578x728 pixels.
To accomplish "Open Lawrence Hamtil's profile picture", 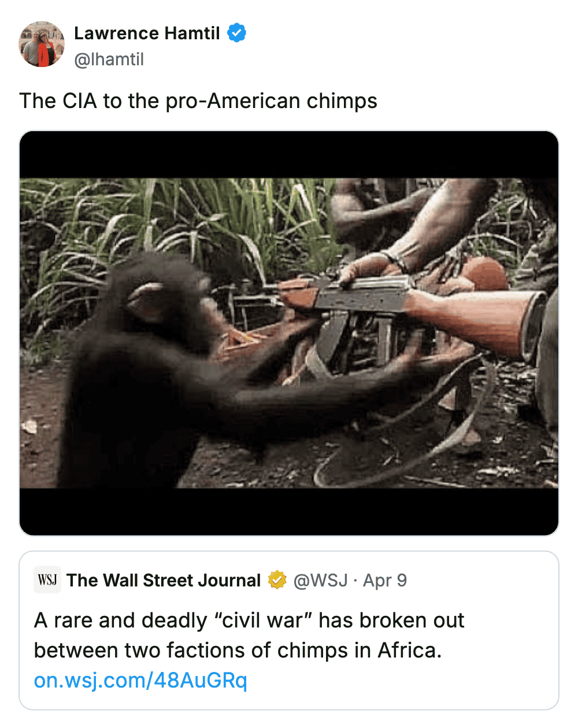I will click(x=42, y=44).
